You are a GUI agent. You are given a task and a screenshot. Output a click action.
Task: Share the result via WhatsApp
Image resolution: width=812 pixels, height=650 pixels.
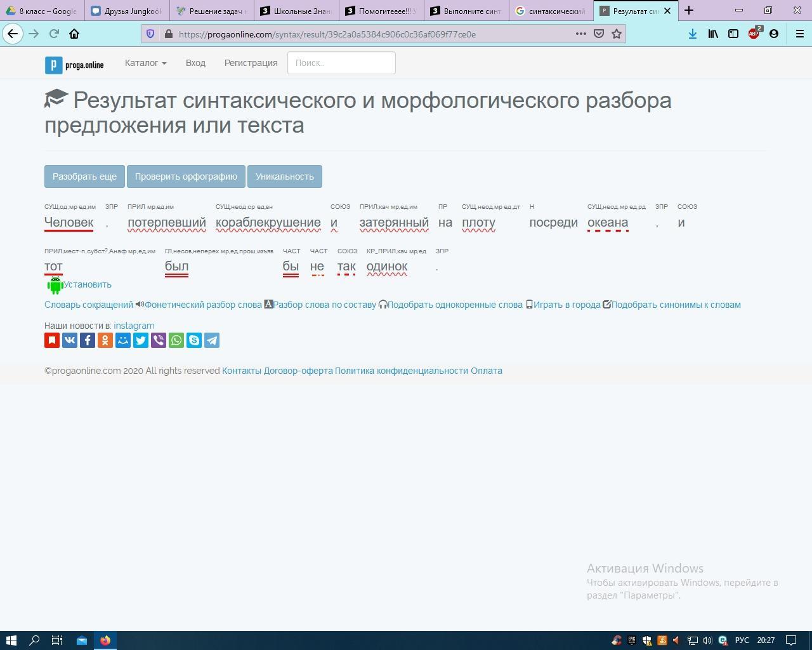[176, 340]
